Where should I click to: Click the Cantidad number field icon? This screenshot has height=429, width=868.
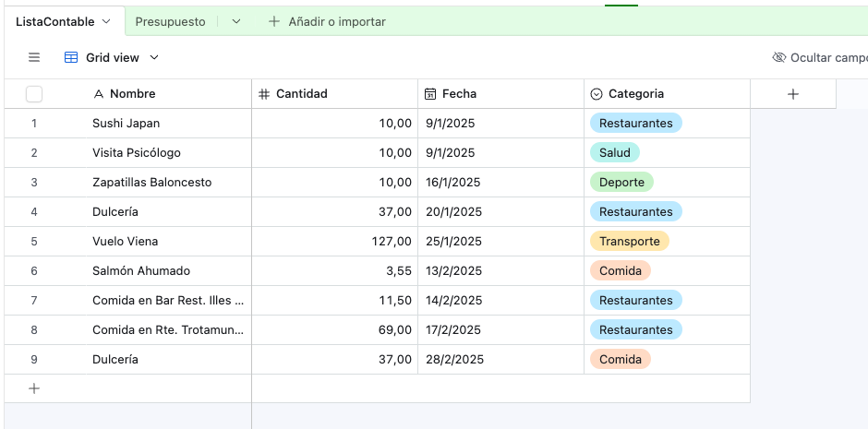coord(264,94)
